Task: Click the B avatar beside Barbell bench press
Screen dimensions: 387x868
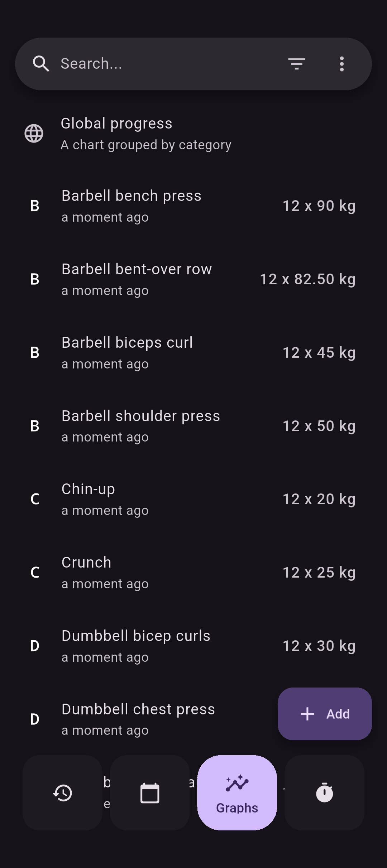Action: 35,206
